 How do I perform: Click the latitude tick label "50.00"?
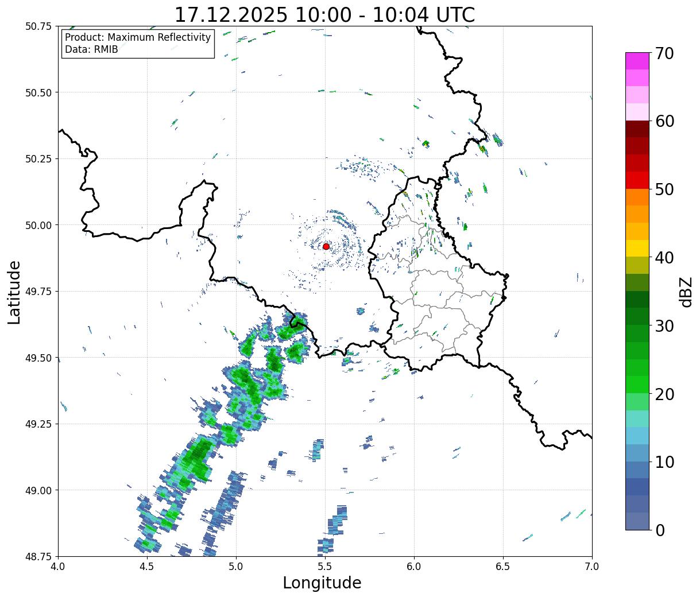point(38,225)
